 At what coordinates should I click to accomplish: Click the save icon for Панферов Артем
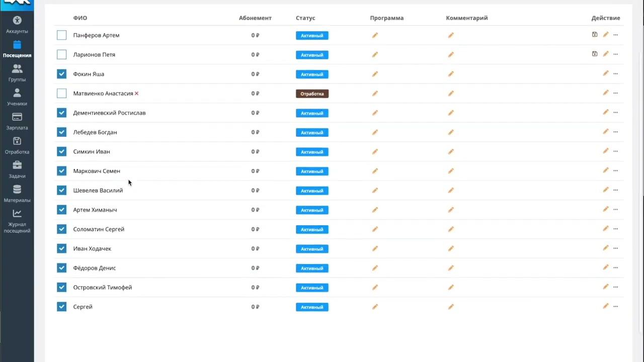tap(595, 35)
